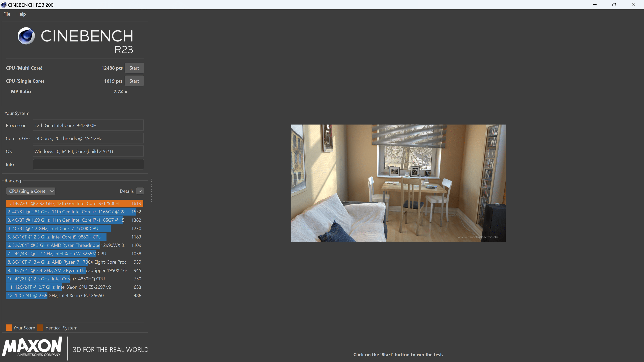Start the CPU Single Core benchmark

(x=134, y=81)
